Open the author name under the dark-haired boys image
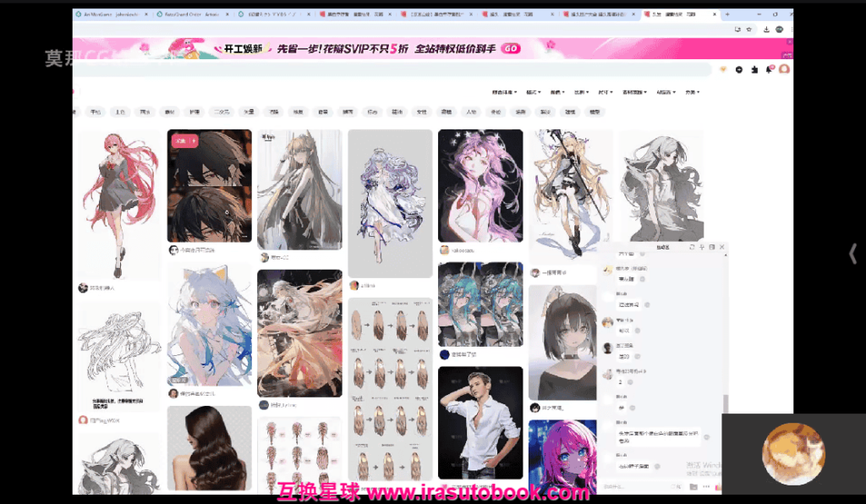 tap(197, 250)
